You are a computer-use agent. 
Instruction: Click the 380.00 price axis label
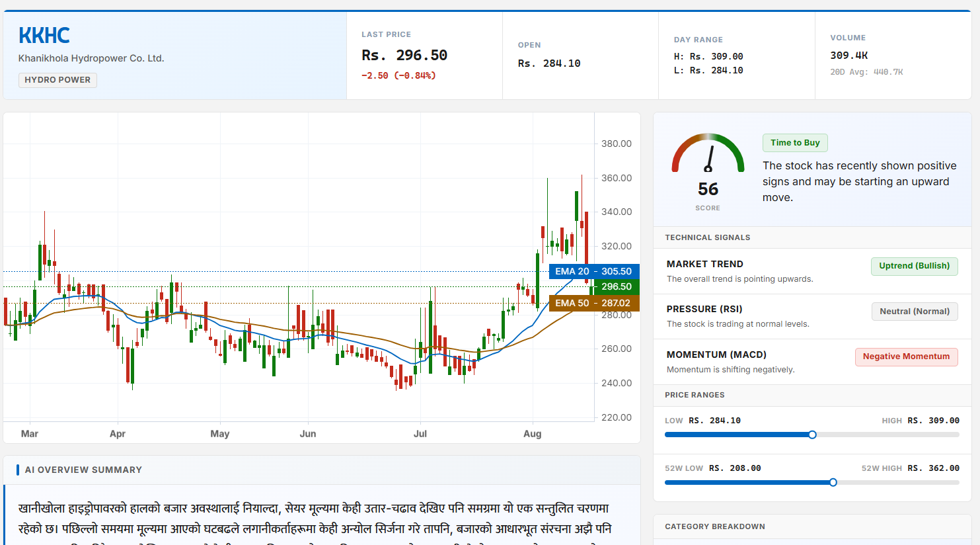(x=617, y=144)
